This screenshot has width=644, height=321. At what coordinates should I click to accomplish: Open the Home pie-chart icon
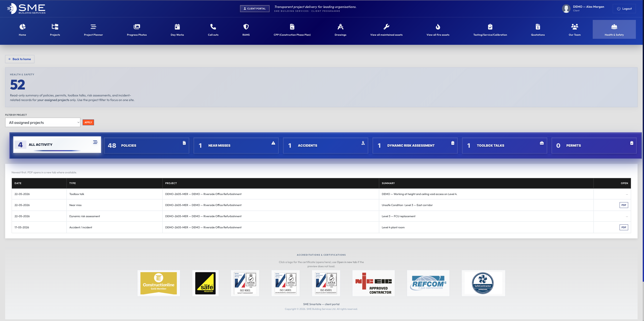click(22, 27)
